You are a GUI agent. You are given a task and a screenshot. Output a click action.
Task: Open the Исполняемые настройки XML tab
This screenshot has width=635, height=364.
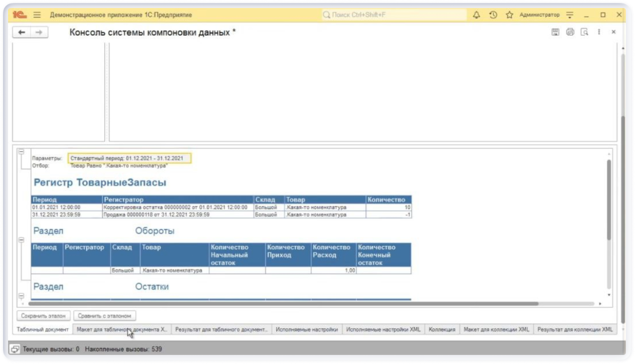(x=383, y=330)
